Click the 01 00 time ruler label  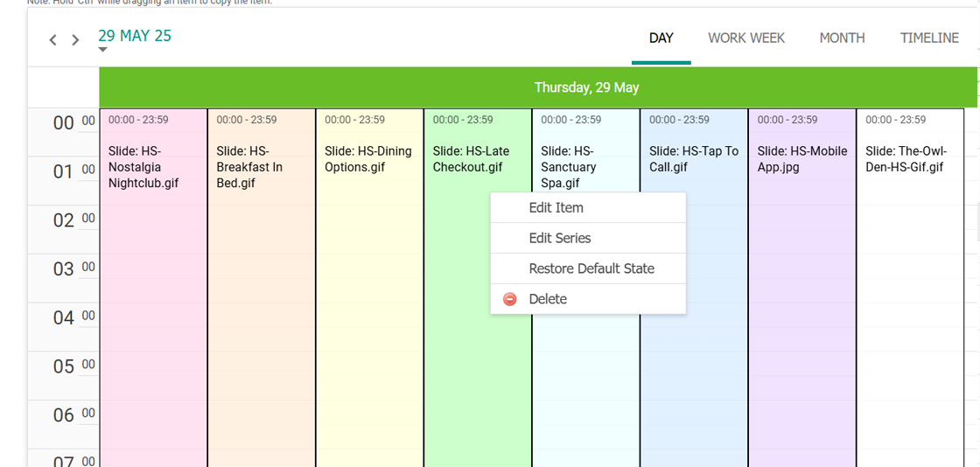(x=74, y=171)
